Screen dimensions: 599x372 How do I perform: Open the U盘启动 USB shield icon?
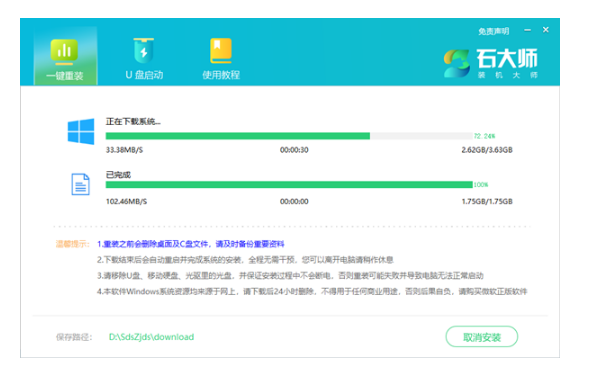144,50
